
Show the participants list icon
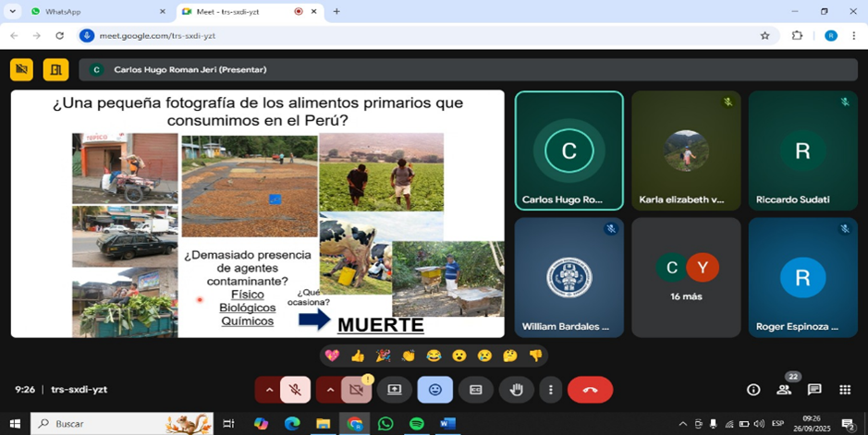pos(784,390)
